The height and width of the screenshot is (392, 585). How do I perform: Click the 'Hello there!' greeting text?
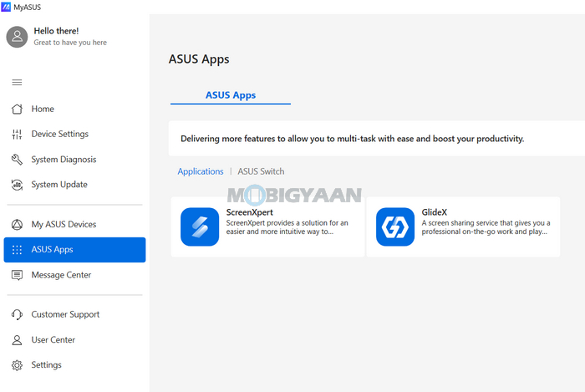click(x=56, y=31)
